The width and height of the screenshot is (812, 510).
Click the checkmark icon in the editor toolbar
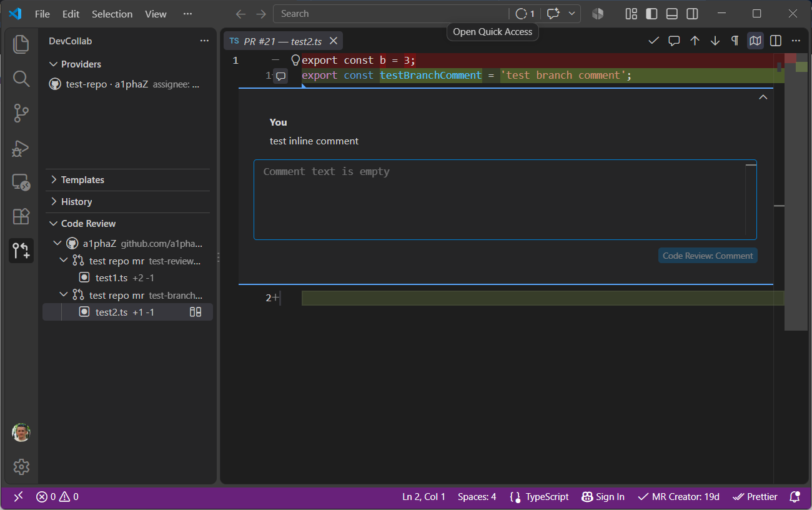654,41
